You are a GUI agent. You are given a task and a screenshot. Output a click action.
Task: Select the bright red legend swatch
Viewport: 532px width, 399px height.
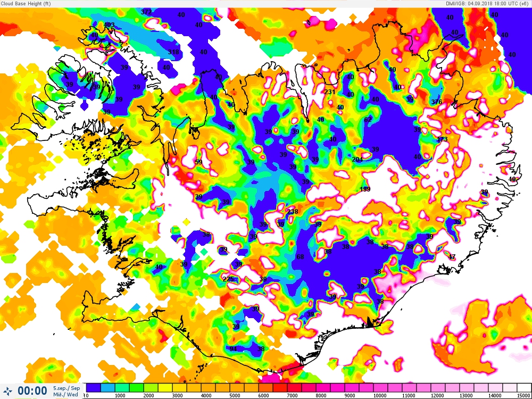[280, 387]
